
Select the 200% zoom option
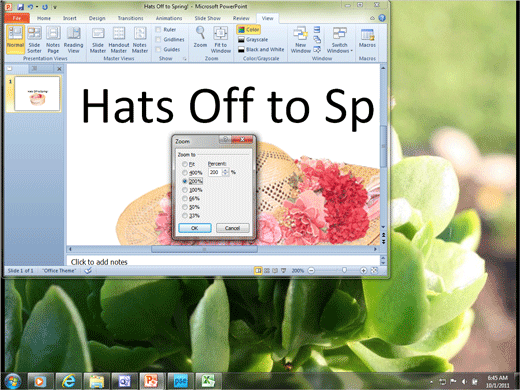185,181
